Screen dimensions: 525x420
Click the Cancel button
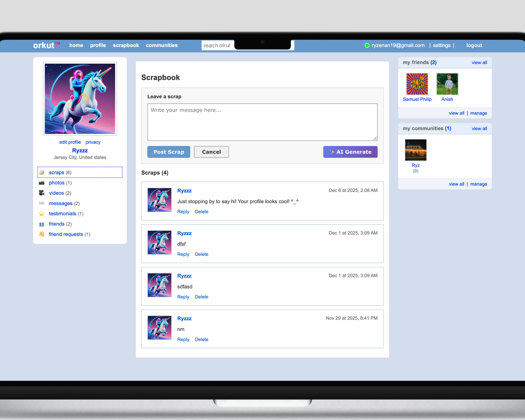tap(211, 152)
